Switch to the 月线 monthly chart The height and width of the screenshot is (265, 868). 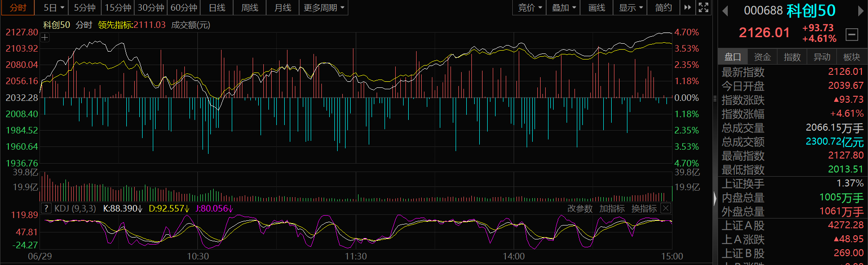pos(283,7)
